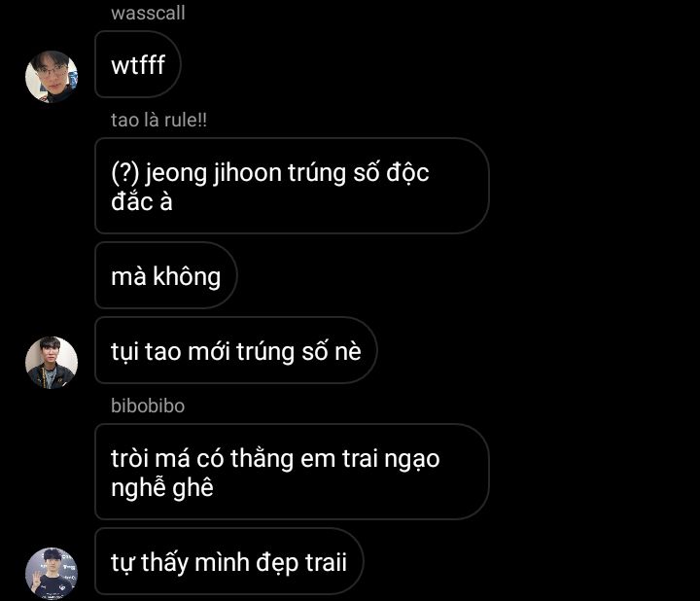Tap the words "em trai ngạo" in bibobibo's message
The height and width of the screenshot is (601, 700).
coord(370,459)
